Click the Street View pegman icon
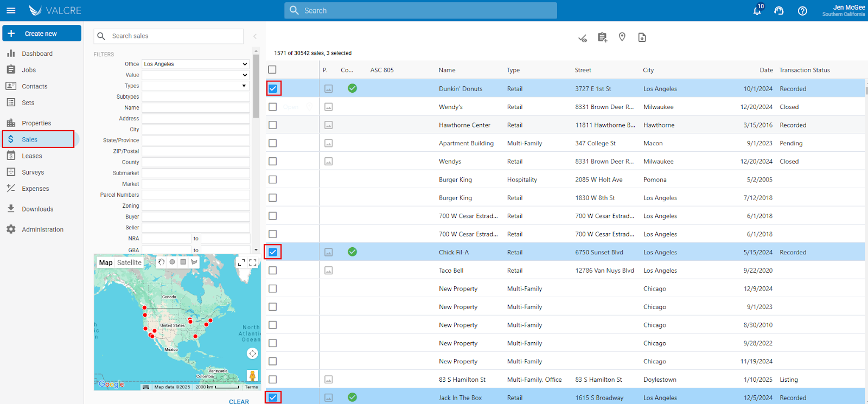Screen dimensions: 868x404 [252, 375]
